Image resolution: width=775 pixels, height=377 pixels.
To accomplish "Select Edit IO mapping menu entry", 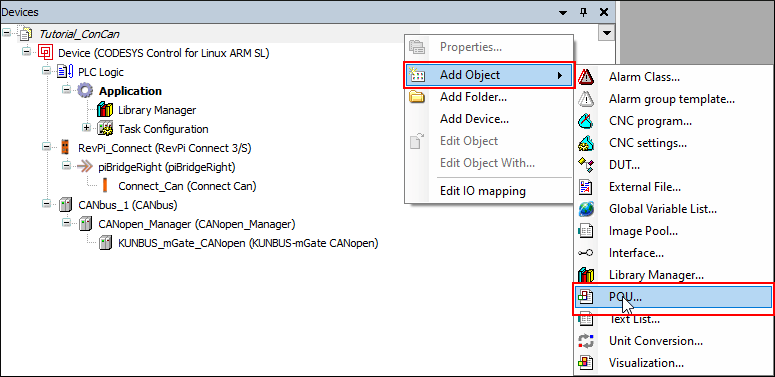I will (x=483, y=191).
